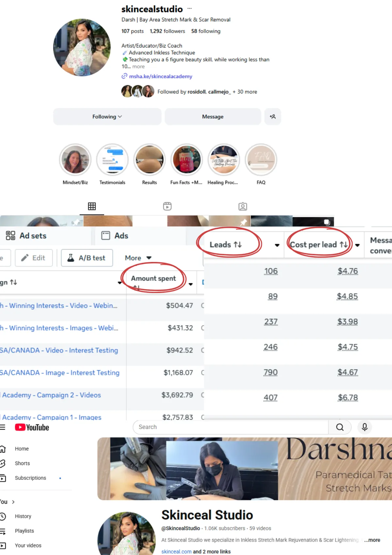
Task: Open the Healing Process story highlight
Action: (x=224, y=160)
